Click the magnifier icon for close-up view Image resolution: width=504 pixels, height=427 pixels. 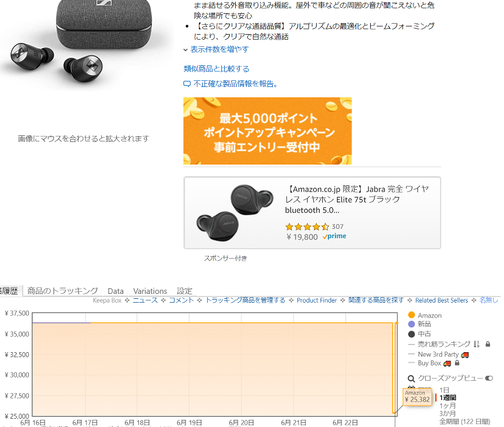[411, 379]
